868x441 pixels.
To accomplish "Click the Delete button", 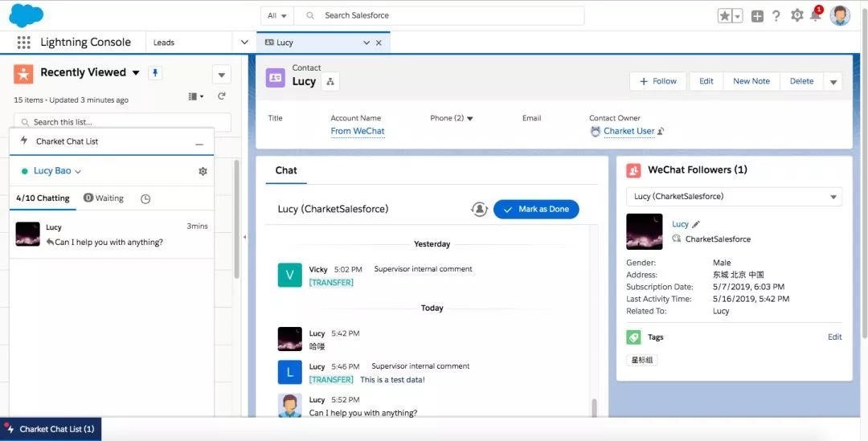I will point(801,81).
